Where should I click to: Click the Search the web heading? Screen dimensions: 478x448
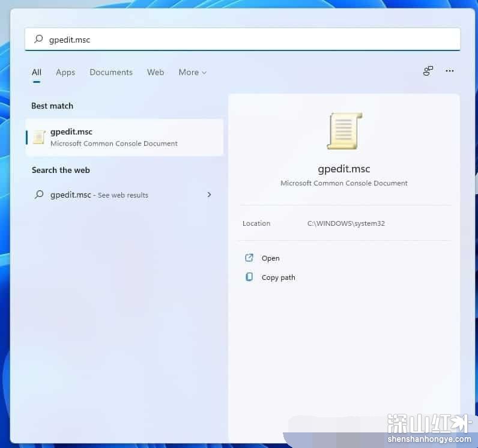pyautogui.click(x=61, y=170)
